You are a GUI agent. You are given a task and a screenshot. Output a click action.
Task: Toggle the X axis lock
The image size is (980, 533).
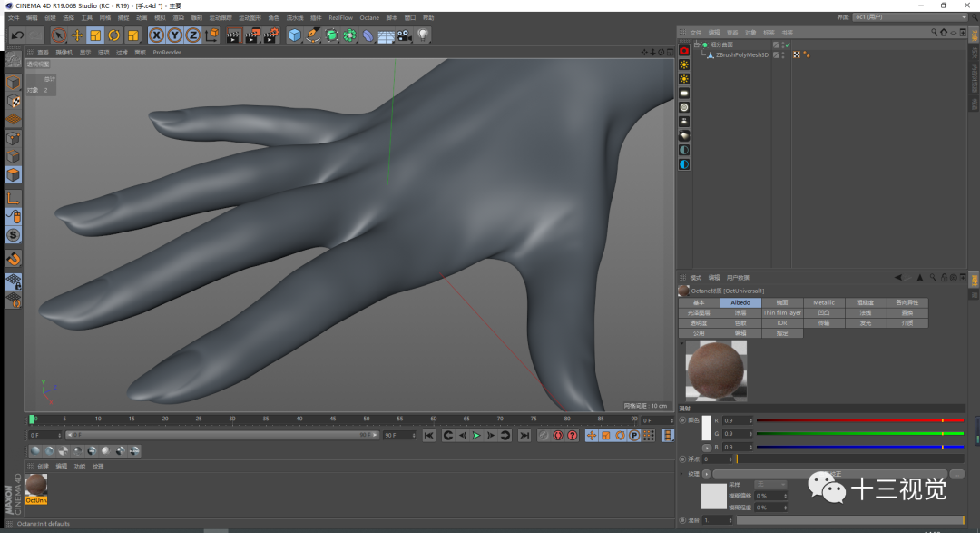click(x=156, y=35)
